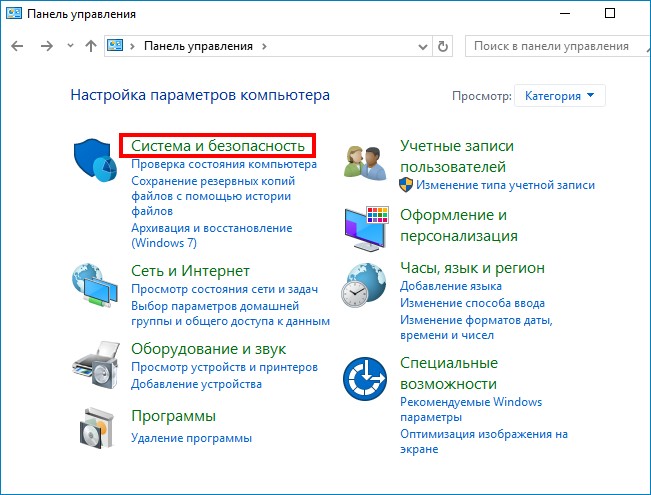Click the User Accounts people icon
The width and height of the screenshot is (651, 495).
366,162
